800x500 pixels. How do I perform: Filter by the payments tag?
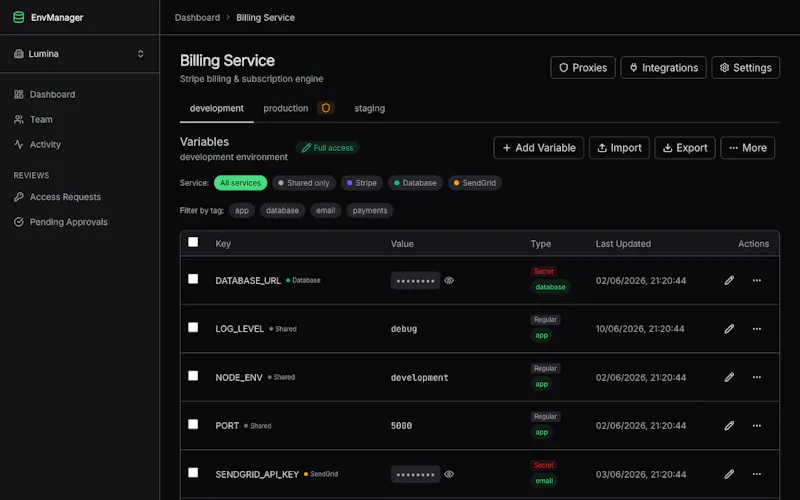pyautogui.click(x=369, y=210)
